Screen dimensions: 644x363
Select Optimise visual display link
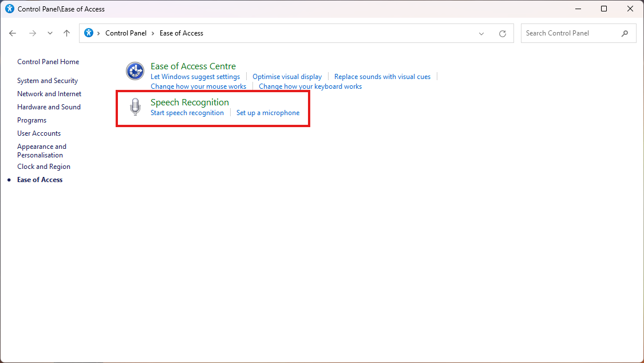coord(287,77)
